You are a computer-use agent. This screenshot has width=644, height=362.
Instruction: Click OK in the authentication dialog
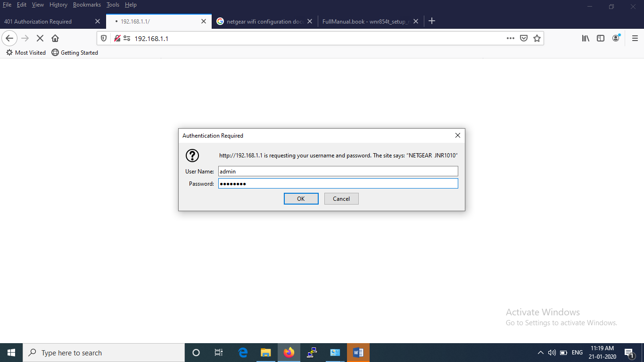301,199
